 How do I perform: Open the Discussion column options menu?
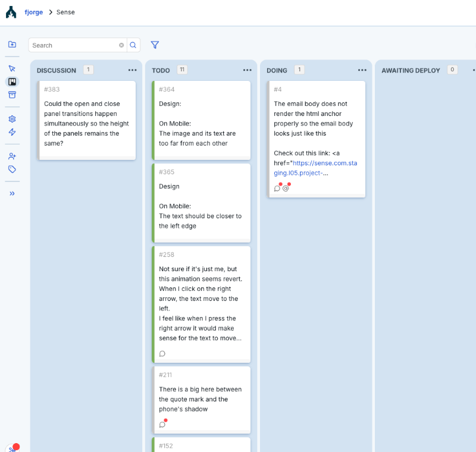click(132, 70)
